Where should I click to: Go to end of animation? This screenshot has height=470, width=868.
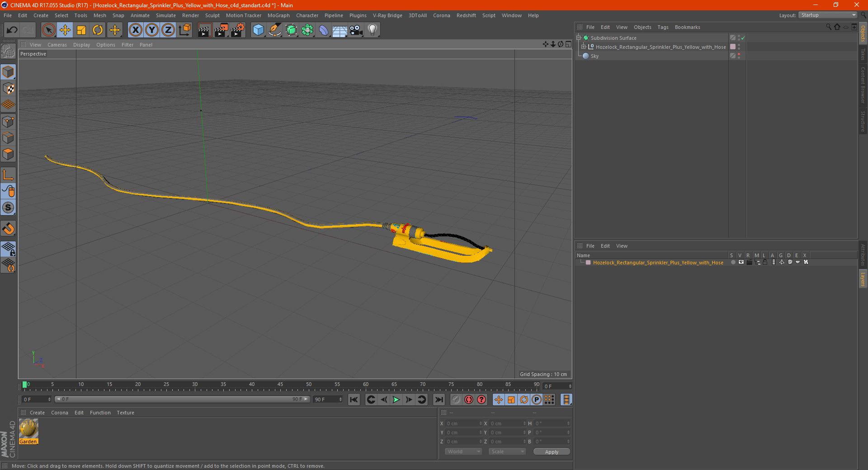coord(439,399)
